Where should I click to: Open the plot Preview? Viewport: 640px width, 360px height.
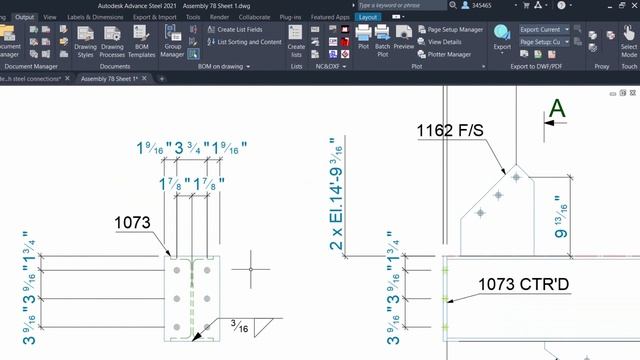[x=403, y=37]
